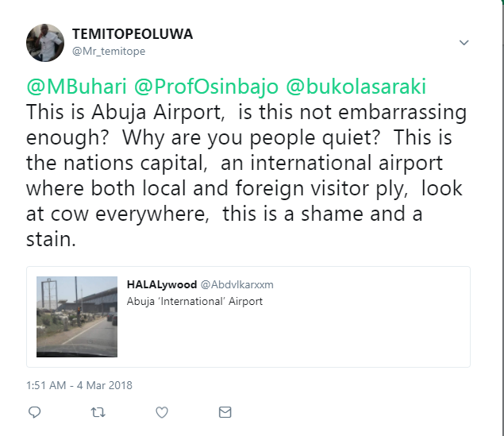This screenshot has width=504, height=436.
Task: Open quoted tweet text Abuja 'International' Airport
Action: point(194,301)
